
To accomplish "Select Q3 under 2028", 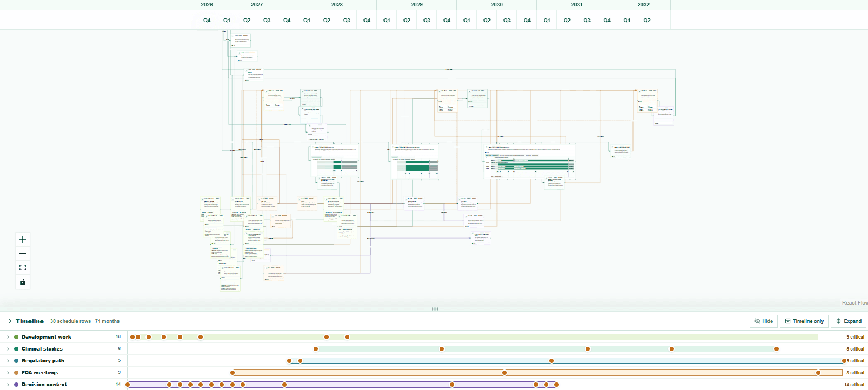I will pos(347,20).
